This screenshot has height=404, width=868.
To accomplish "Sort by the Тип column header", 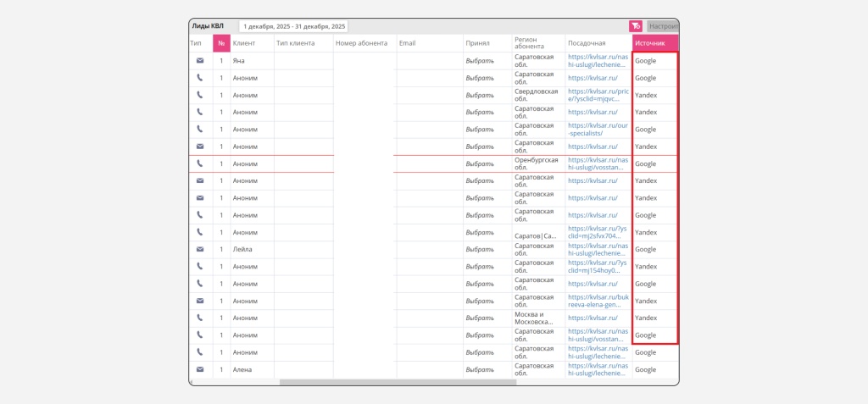I will (196, 43).
